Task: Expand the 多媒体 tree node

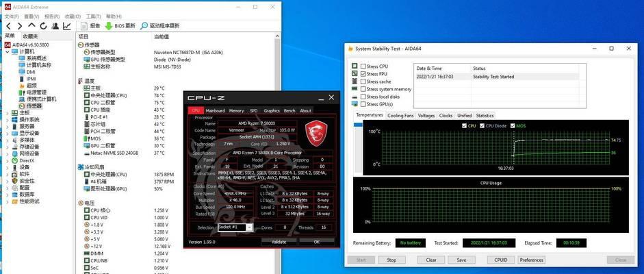Action: (7, 140)
